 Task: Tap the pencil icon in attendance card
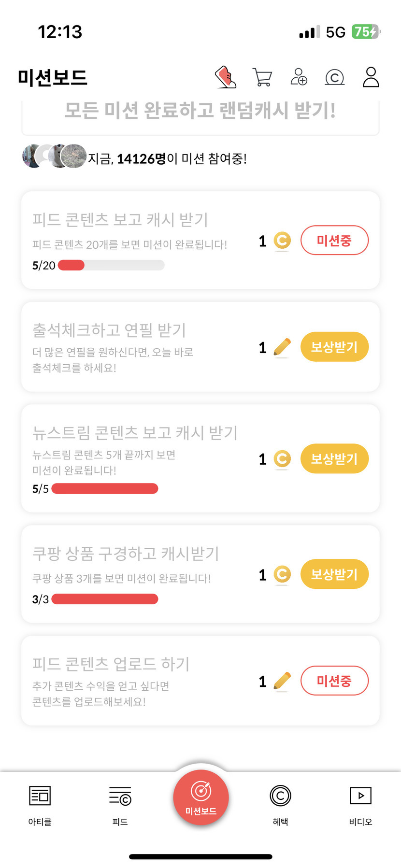click(282, 347)
